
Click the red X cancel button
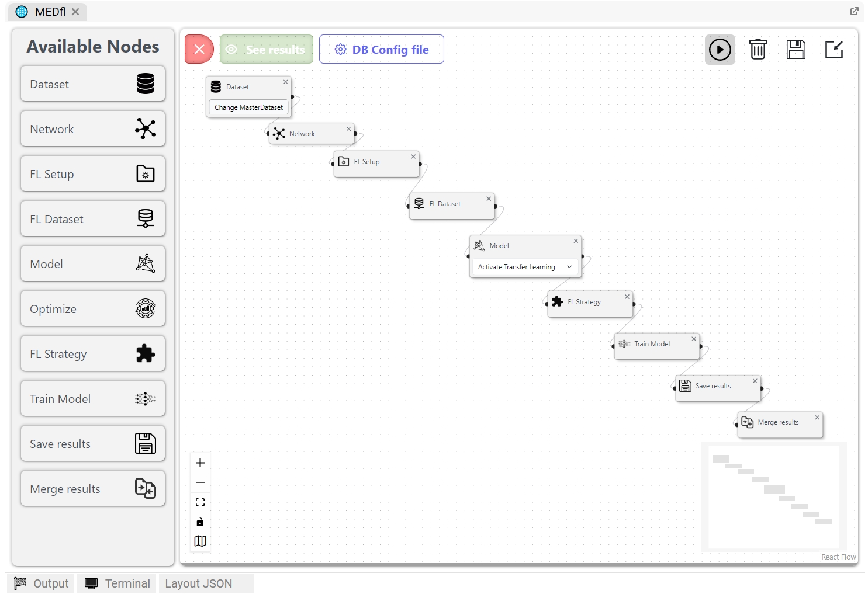tap(199, 49)
